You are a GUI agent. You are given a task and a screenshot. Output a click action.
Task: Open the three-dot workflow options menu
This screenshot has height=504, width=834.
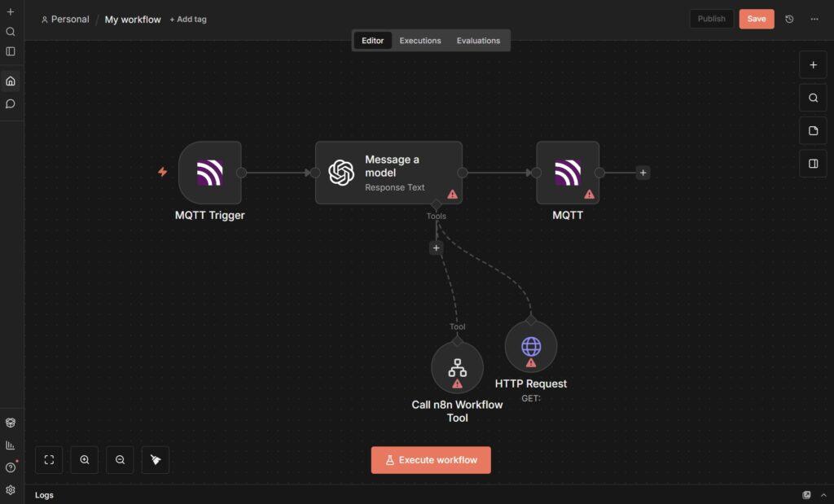click(x=814, y=19)
